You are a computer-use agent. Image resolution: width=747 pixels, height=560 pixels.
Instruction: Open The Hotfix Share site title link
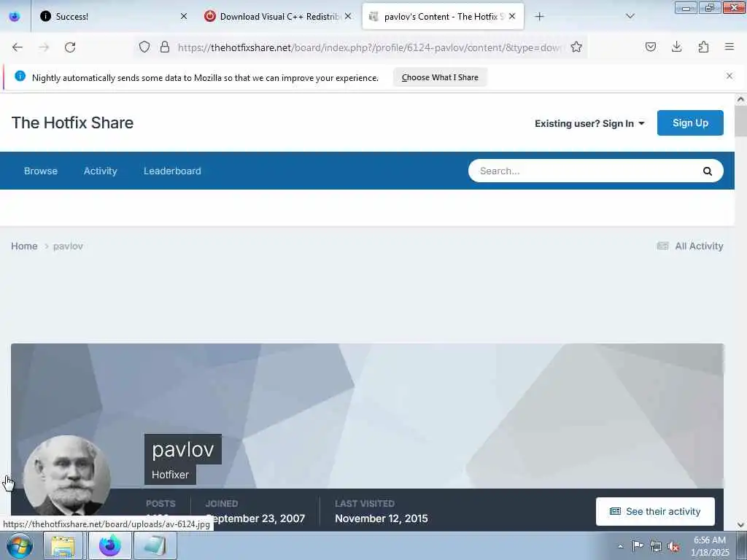[x=72, y=122]
